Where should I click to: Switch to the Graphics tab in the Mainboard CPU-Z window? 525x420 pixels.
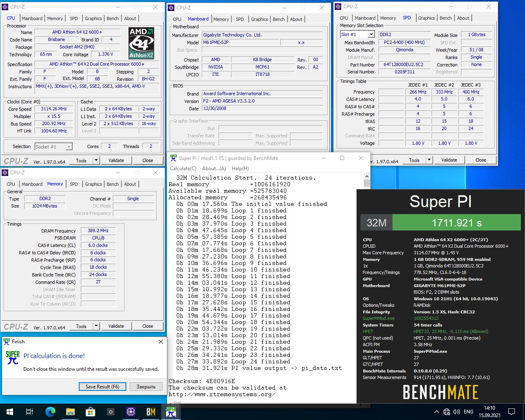click(260, 19)
